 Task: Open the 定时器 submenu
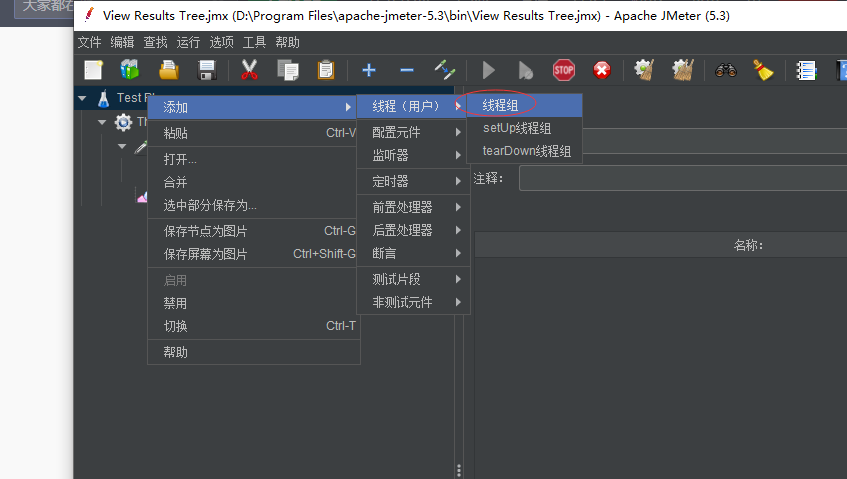413,181
